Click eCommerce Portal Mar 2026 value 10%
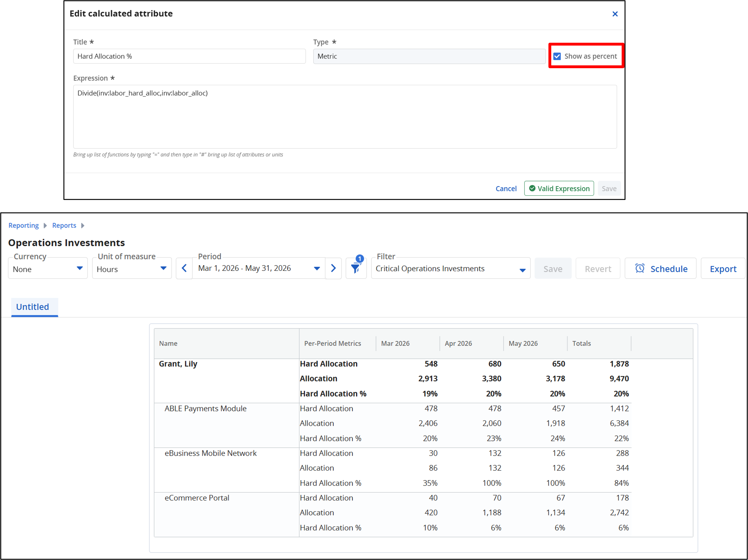Image resolution: width=748 pixels, height=560 pixels. tap(430, 528)
